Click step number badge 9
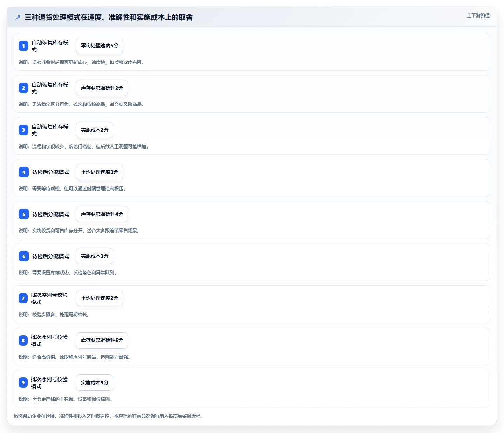 pyautogui.click(x=23, y=383)
